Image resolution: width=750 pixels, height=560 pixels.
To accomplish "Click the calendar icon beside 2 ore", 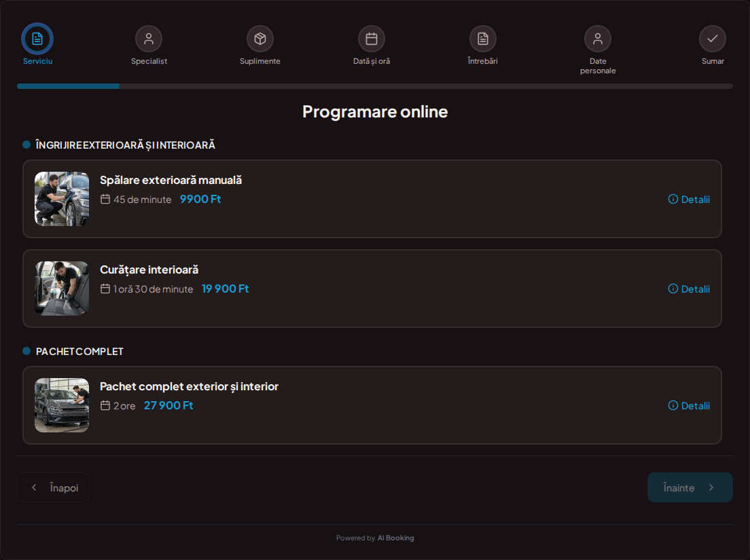I will coord(105,406).
